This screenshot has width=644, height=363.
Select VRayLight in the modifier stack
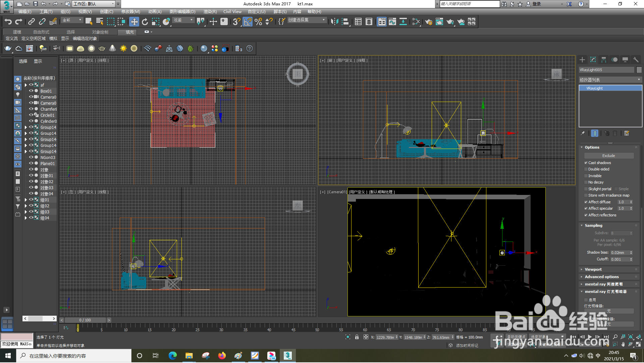(x=594, y=88)
